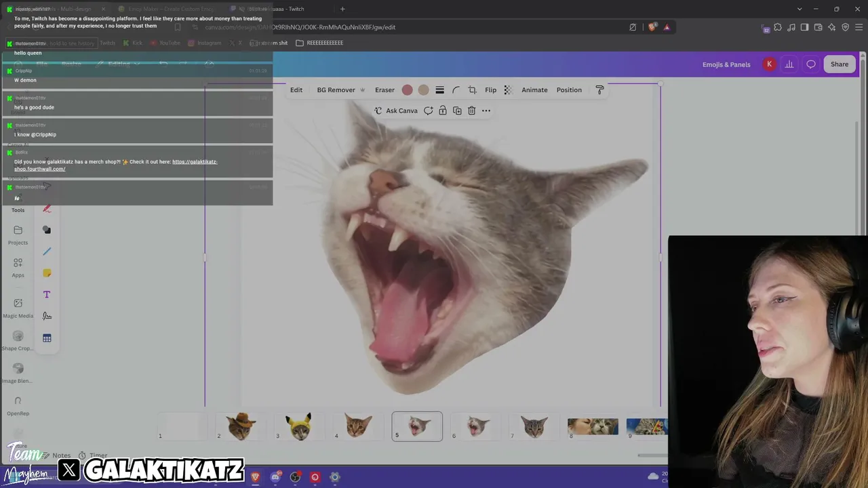Open the Settings gear taskbar icon
This screenshot has height=488, width=868.
pyautogui.click(x=334, y=477)
